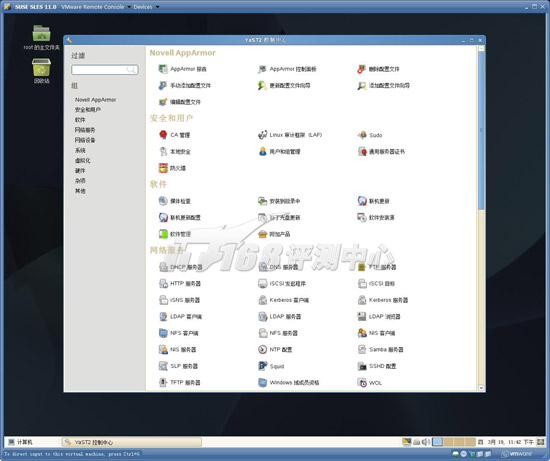Open the 联机更新配置 module

click(180, 218)
